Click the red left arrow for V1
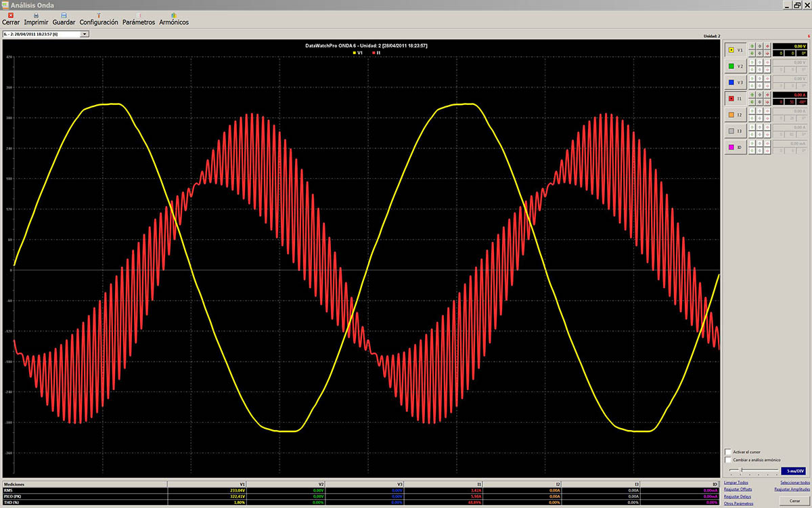The height and width of the screenshot is (508, 812). coord(767,46)
